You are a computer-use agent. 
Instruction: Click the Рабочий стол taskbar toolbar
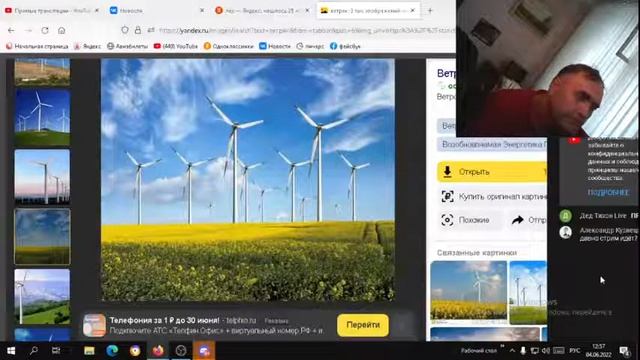[478, 351]
